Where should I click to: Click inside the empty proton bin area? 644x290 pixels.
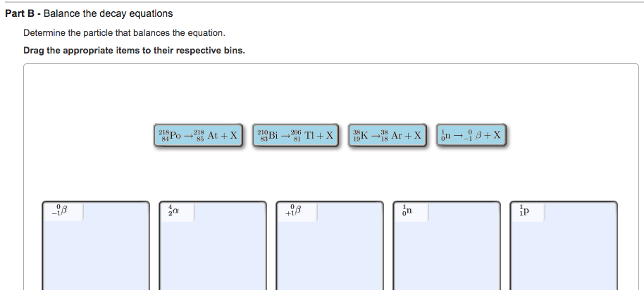coord(564,254)
